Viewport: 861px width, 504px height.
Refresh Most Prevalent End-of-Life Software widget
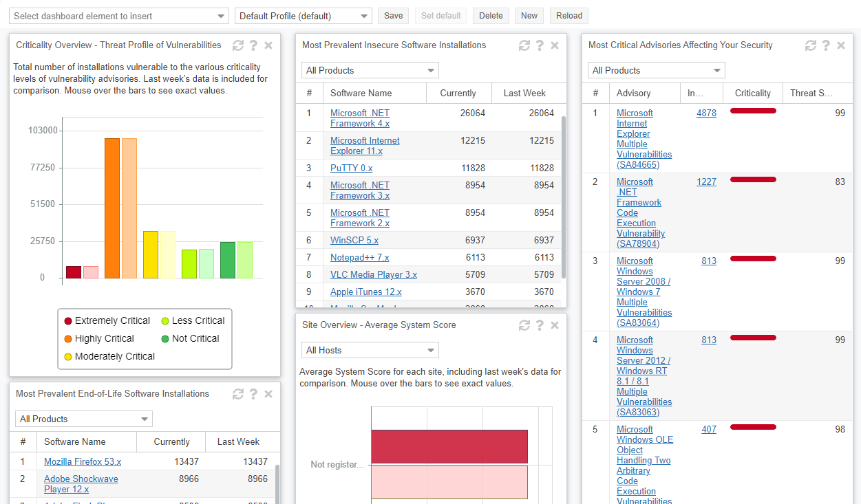tap(238, 394)
